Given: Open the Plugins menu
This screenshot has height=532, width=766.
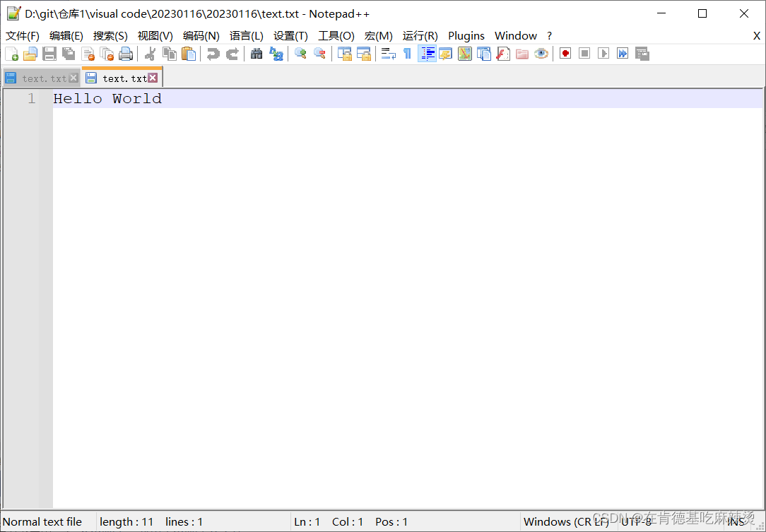Looking at the screenshot, I should [x=466, y=35].
